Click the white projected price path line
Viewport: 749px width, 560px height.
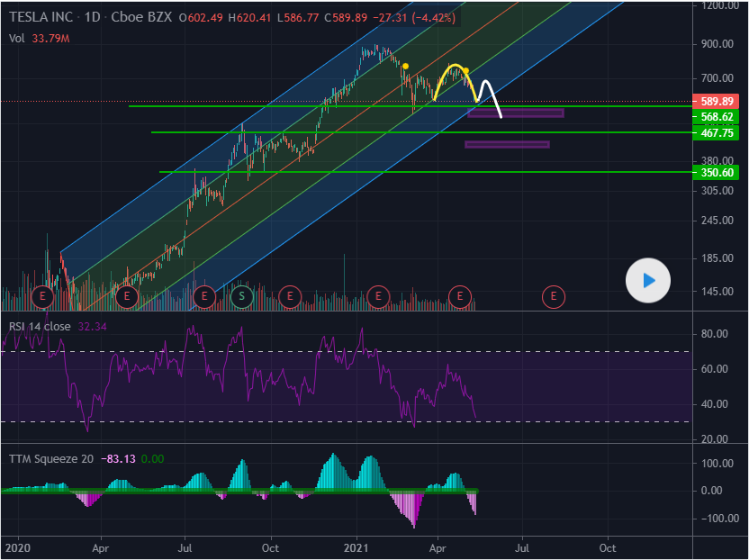494,101
